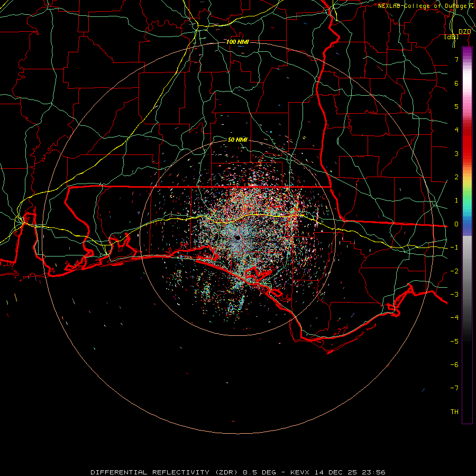
Task: Click the -5 value on the color scale
Action: (x=454, y=342)
